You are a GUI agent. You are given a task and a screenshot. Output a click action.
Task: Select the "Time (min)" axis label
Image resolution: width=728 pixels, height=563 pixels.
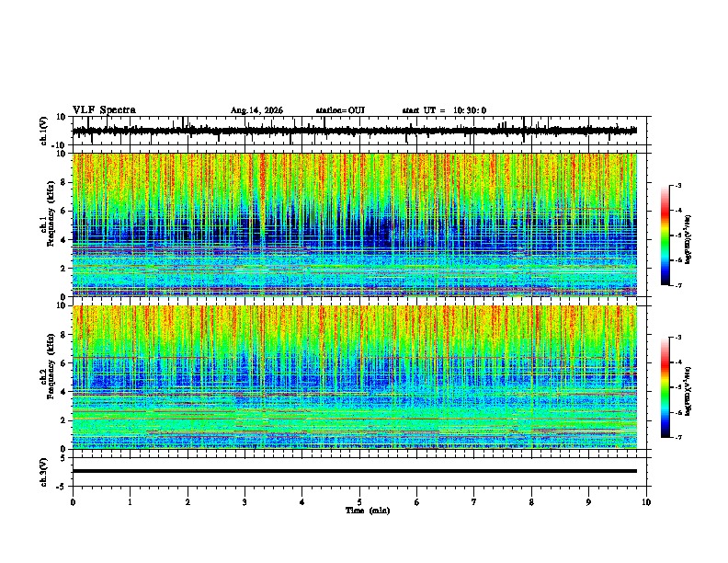368,511
